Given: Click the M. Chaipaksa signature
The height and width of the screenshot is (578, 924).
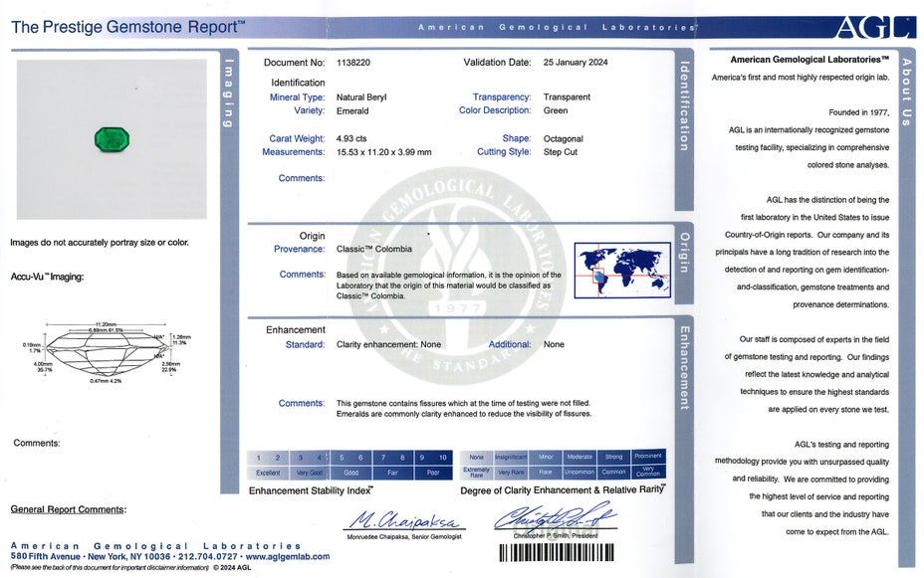Looking at the screenshot, I should pos(405,521).
